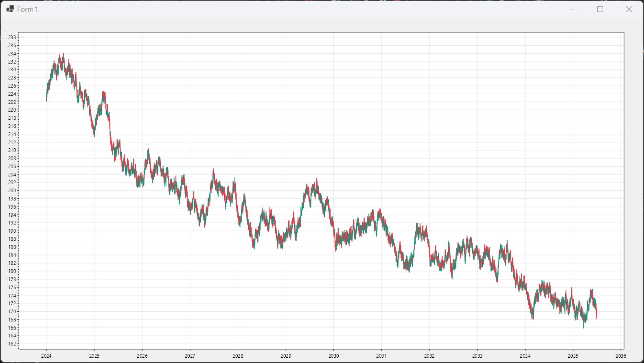Click the 2028 year label
Screen dimensions: 644x363
(238, 356)
